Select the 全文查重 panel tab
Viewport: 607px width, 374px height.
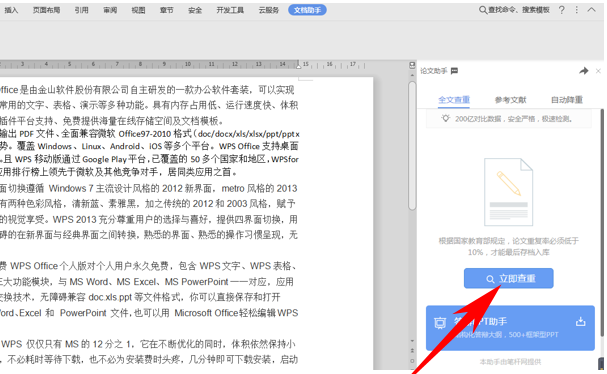tap(454, 100)
